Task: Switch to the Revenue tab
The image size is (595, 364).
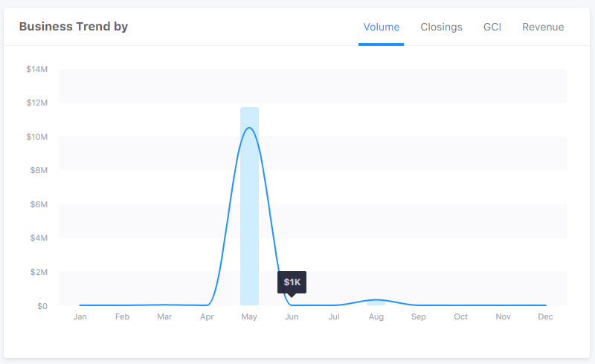Action: [543, 27]
